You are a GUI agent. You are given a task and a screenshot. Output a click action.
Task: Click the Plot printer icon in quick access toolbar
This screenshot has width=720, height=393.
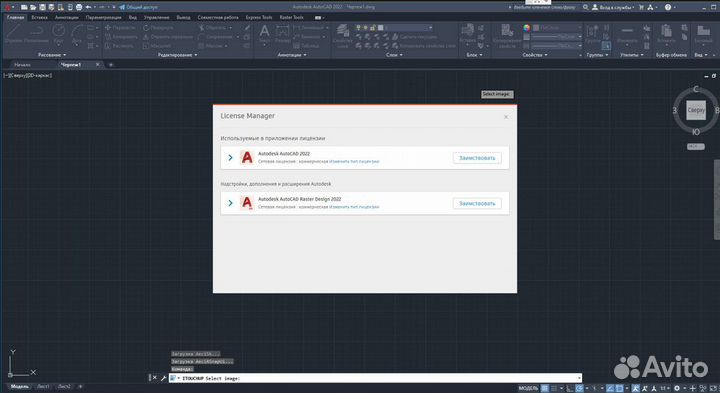(x=79, y=7)
